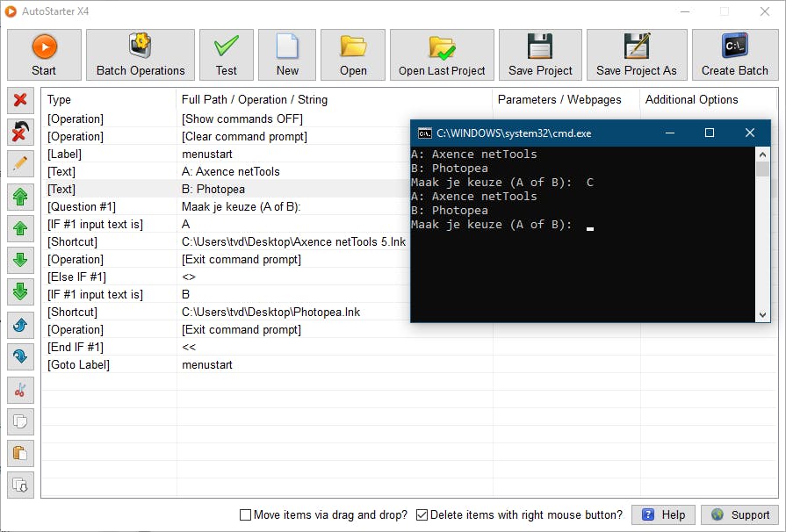This screenshot has width=786, height=532.
Task: Click the blue curved down arrow icon
Action: 20,356
